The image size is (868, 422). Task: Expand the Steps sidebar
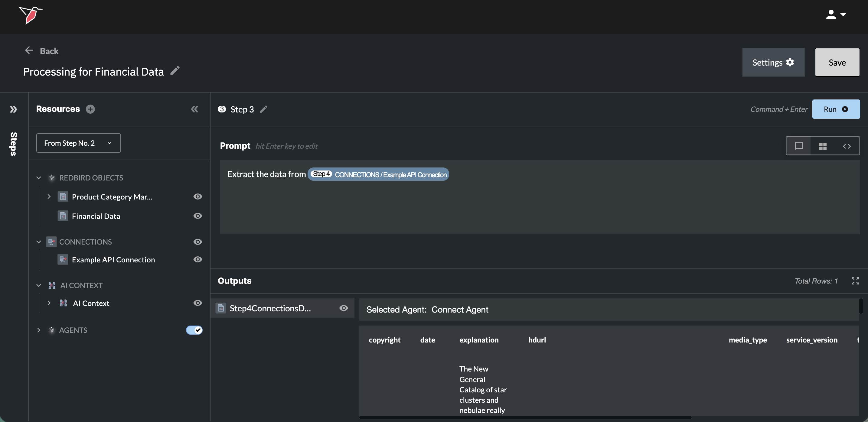[14, 109]
